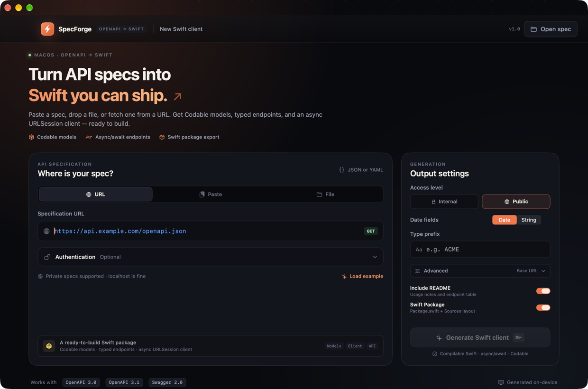Click the Swagger 2.0 badge
This screenshot has width=588, height=389.
(x=167, y=382)
